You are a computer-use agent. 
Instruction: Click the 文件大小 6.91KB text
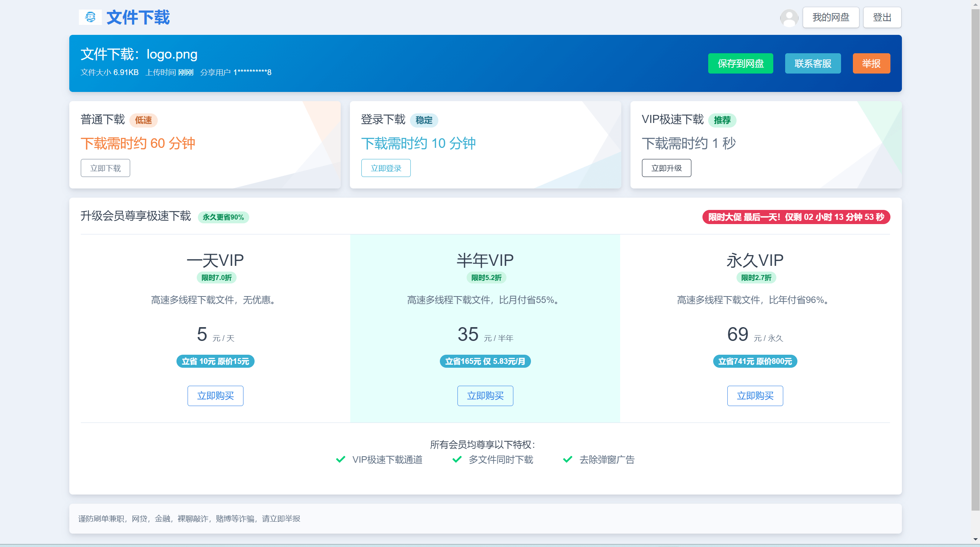(x=109, y=72)
